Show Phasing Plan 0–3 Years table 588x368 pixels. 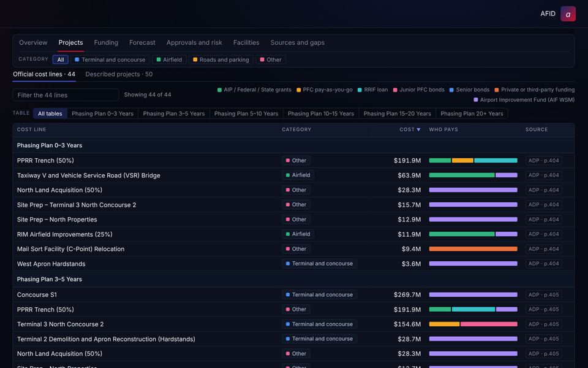point(102,113)
